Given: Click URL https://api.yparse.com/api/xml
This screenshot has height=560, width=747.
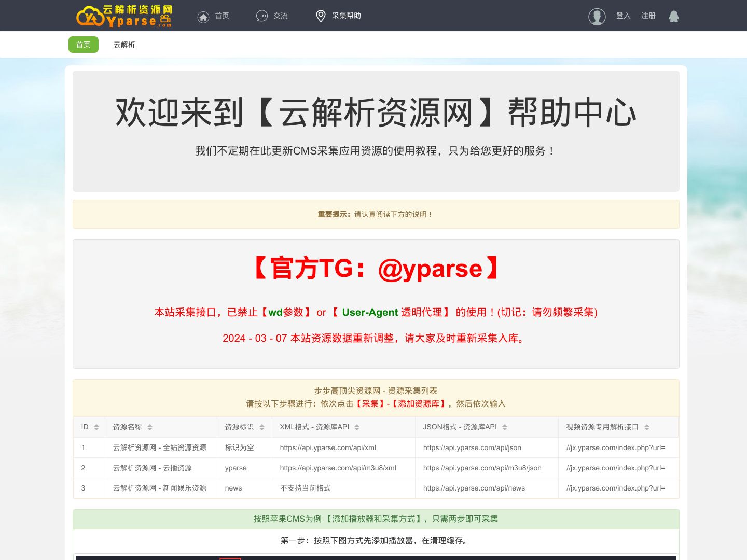Looking at the screenshot, I should click(328, 447).
